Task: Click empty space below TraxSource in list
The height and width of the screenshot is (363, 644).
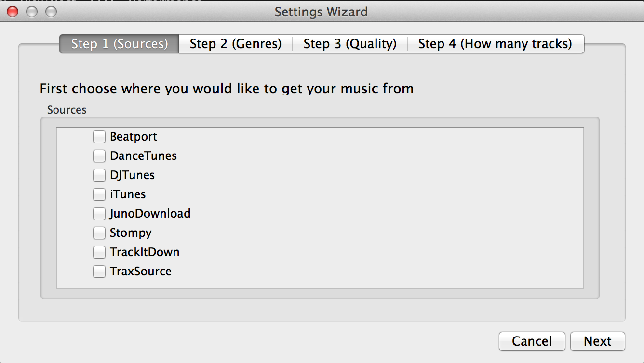Action: tap(320, 284)
